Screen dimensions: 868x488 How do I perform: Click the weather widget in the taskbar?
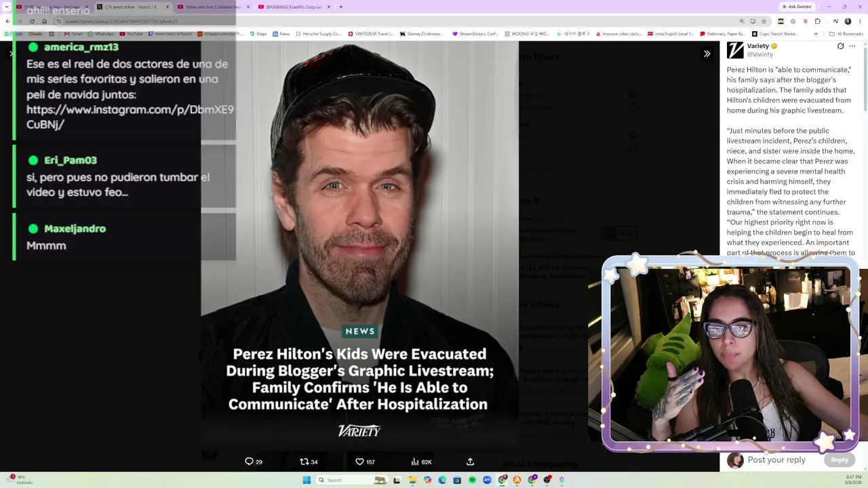[x=19, y=480]
